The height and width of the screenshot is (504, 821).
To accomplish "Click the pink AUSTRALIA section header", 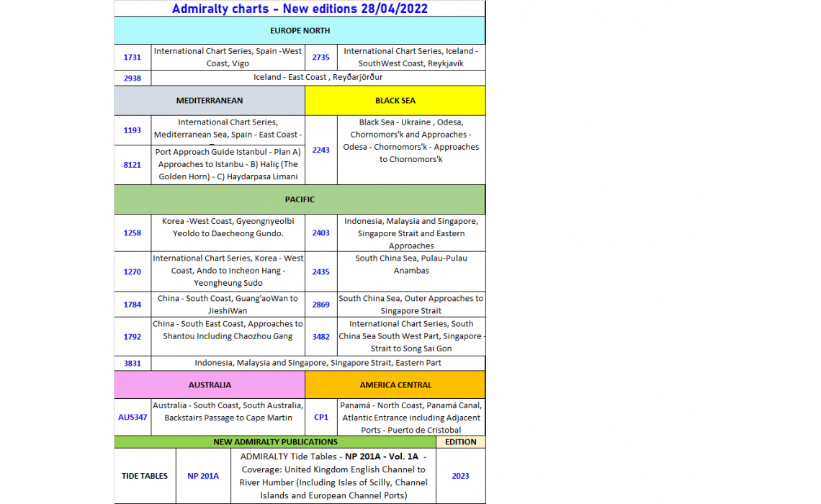I will pos(210,385).
